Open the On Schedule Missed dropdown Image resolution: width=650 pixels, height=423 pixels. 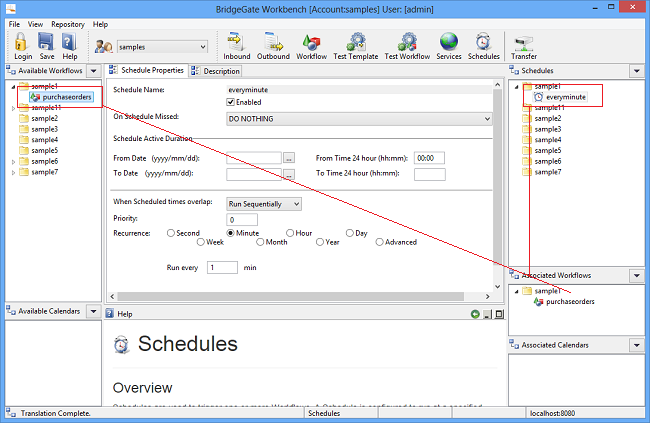click(x=487, y=119)
